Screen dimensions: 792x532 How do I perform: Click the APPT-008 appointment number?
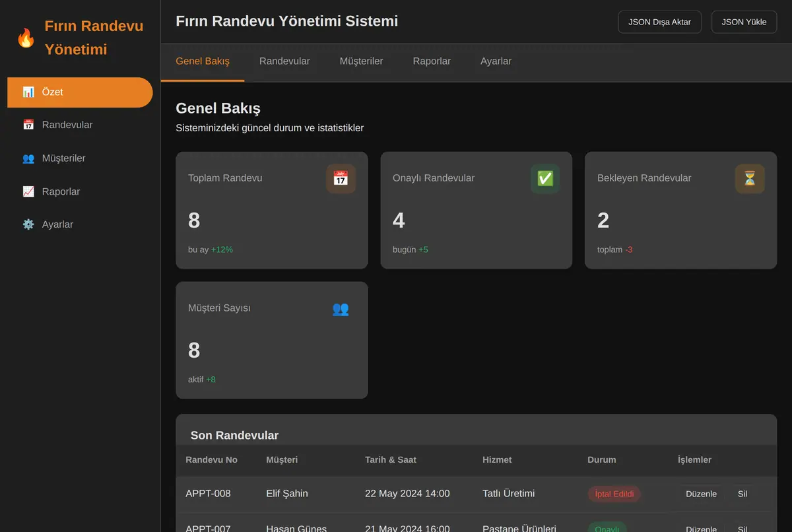pos(208,494)
